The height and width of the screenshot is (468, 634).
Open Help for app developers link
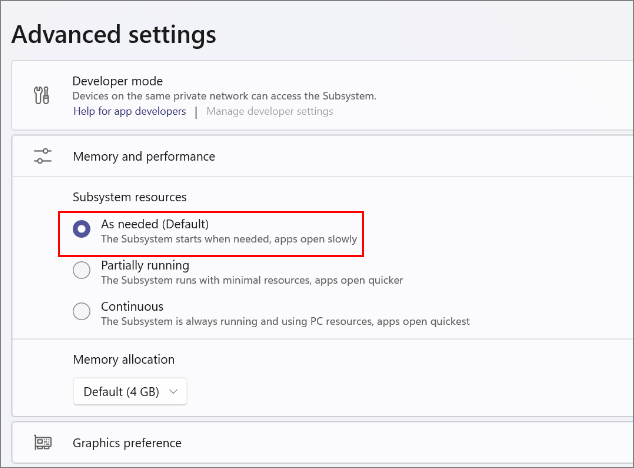[129, 111]
